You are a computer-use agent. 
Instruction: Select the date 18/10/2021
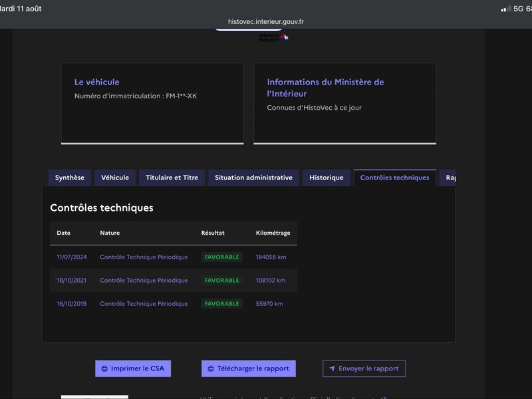[72, 281]
